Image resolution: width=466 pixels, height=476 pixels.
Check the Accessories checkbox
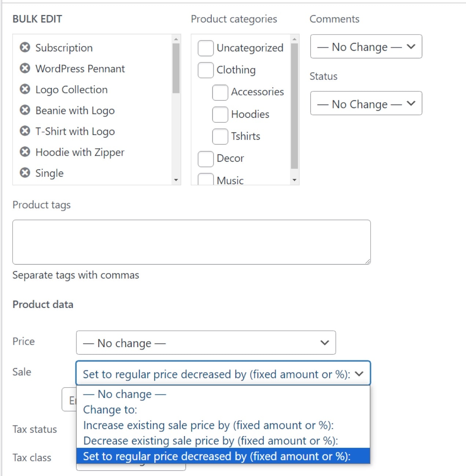[x=220, y=92]
